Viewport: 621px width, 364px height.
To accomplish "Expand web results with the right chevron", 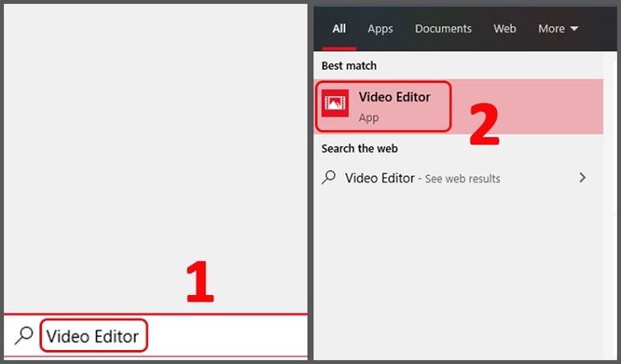I will tap(582, 177).
